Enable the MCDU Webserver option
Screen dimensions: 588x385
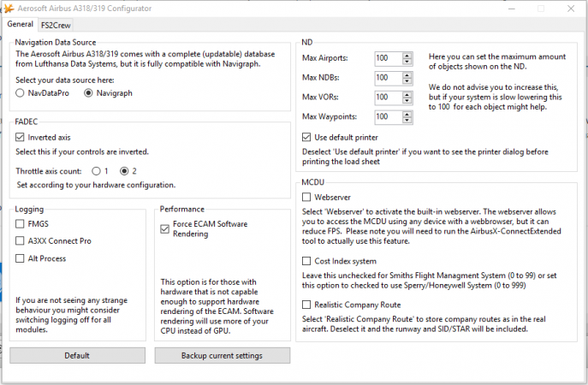[308, 197]
